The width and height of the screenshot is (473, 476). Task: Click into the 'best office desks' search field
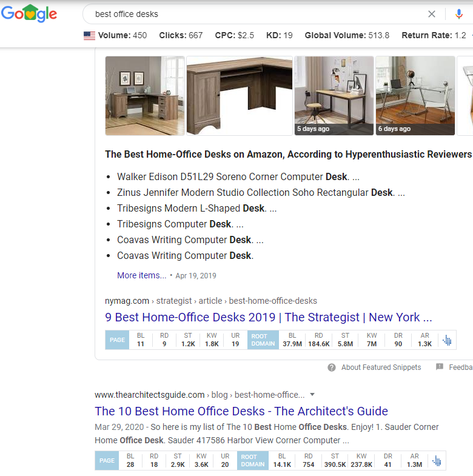[258, 14]
